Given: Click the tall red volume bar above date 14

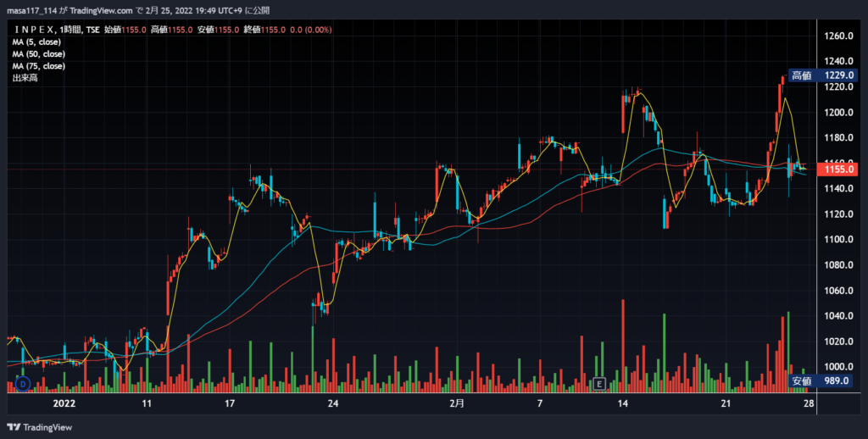Looking at the screenshot, I should pyautogui.click(x=623, y=346).
